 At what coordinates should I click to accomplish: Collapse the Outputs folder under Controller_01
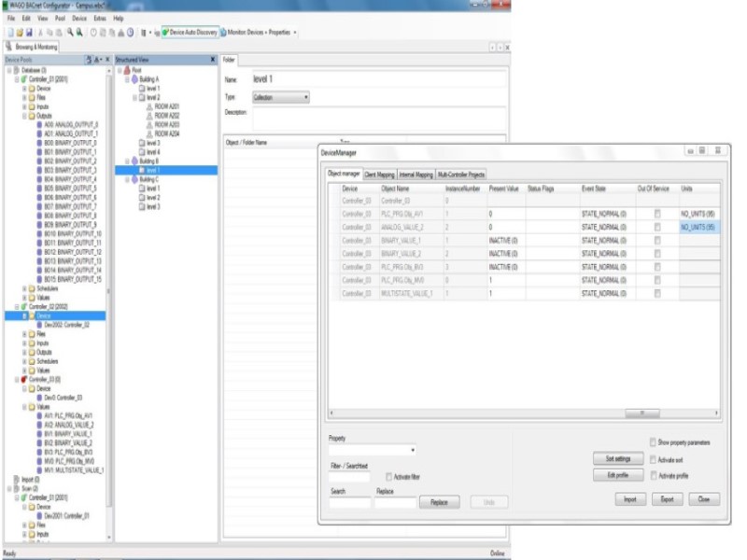point(24,116)
